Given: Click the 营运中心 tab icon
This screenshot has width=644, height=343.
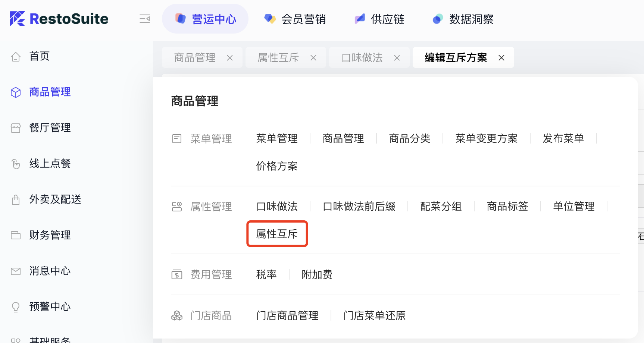Looking at the screenshot, I should (x=181, y=19).
